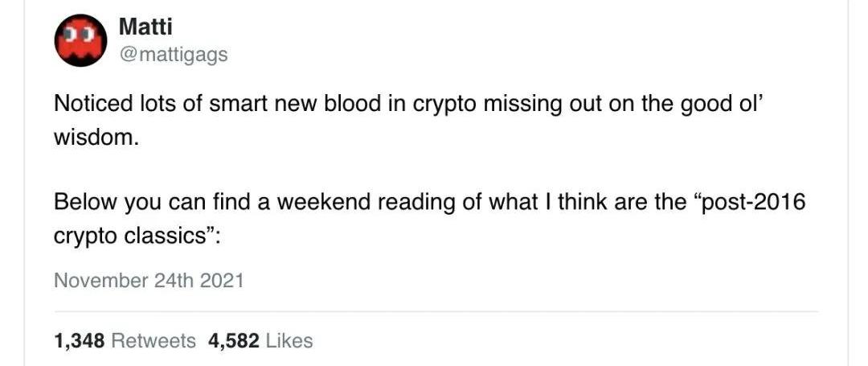Open the @mattigags handle
The height and width of the screenshot is (366, 868).
coord(174,54)
